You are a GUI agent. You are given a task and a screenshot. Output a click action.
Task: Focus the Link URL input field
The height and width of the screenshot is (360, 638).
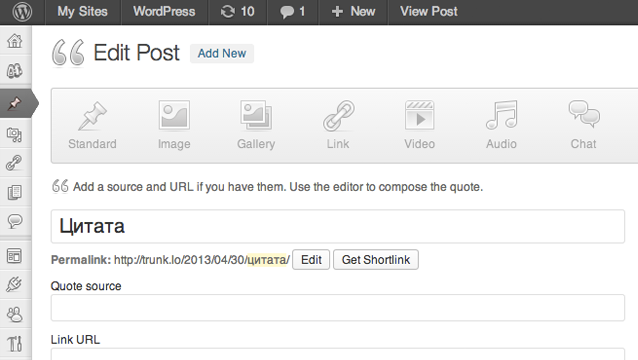(338, 354)
